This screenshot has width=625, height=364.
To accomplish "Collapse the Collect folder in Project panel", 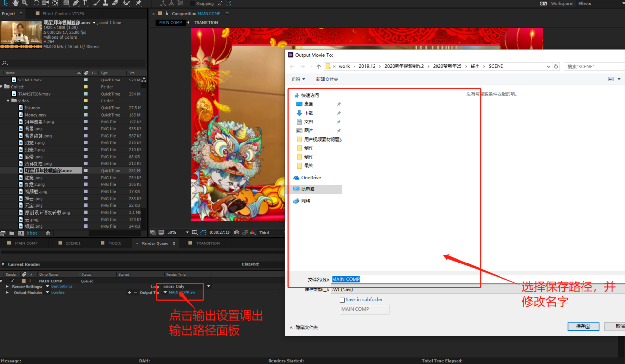I will (2, 87).
